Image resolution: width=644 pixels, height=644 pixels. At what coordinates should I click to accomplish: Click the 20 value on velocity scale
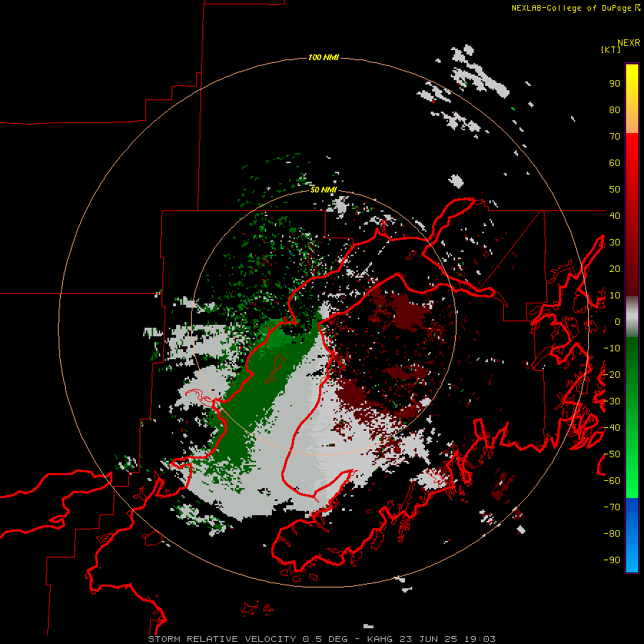click(615, 268)
